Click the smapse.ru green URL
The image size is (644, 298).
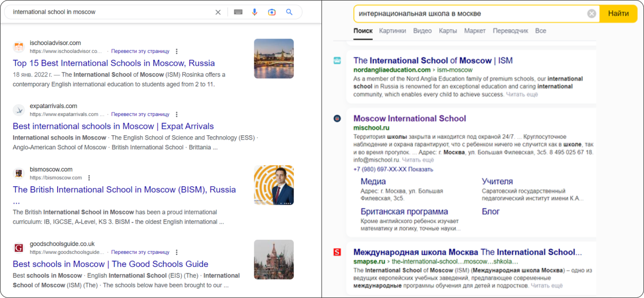369,262
